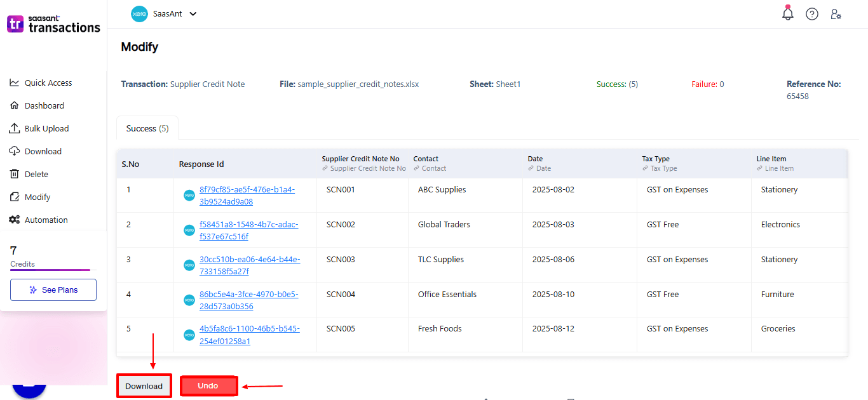The width and height of the screenshot is (868, 400).
Task: Click the Modify pencil icon in sidebar
Action: (14, 196)
